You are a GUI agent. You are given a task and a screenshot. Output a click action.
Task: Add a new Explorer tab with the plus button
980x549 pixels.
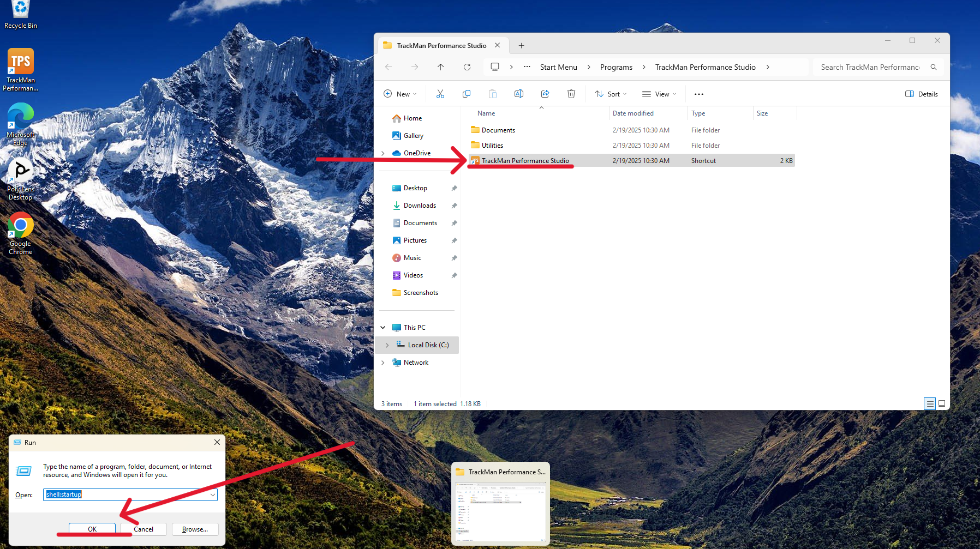[x=521, y=45]
